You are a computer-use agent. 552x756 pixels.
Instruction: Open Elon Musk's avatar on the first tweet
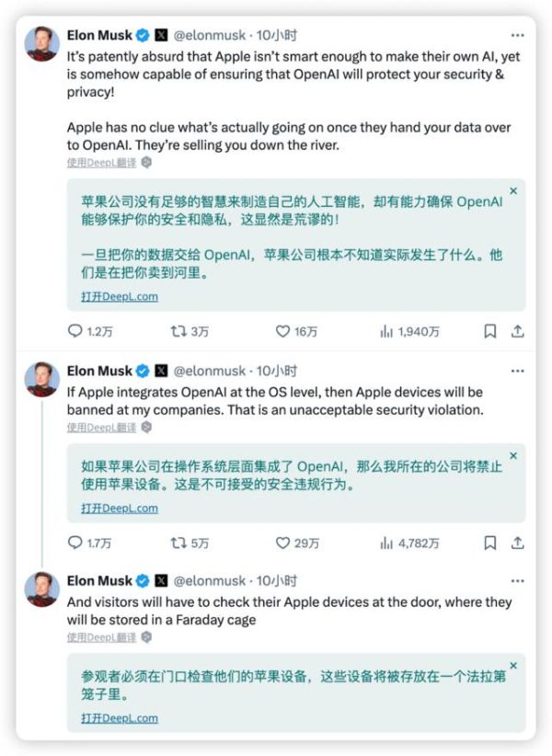tap(41, 44)
